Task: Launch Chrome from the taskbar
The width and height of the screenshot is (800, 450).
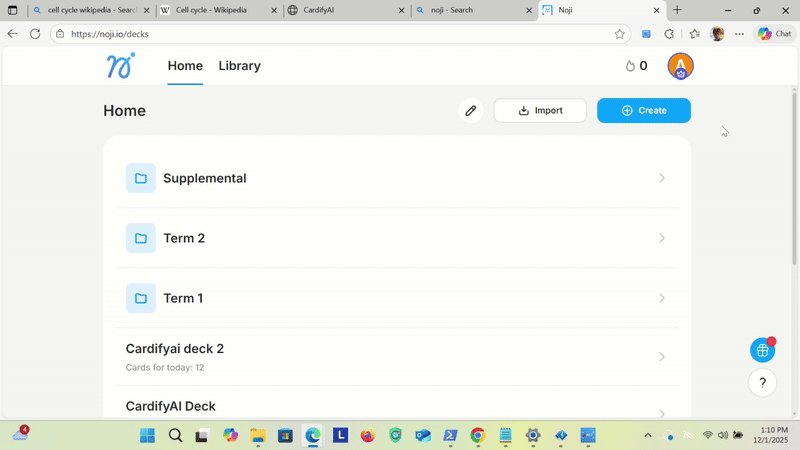Action: click(478, 435)
